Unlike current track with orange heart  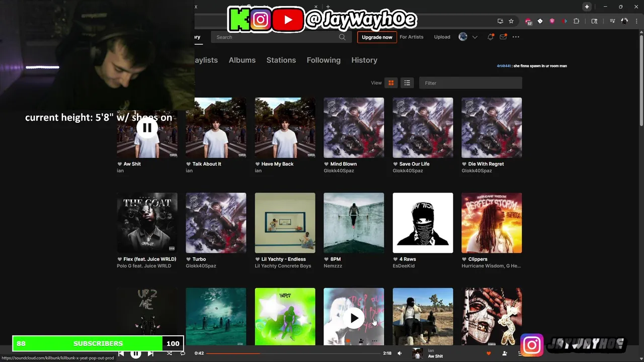point(488,353)
